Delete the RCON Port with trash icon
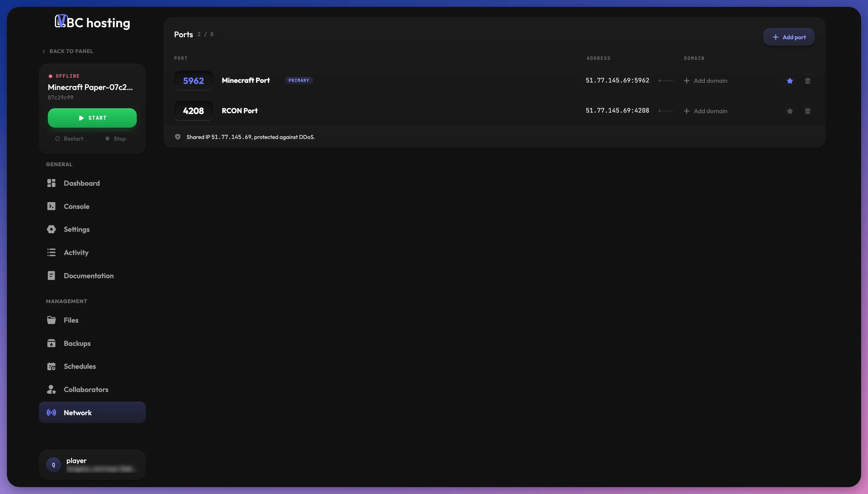This screenshot has height=494, width=868. [808, 111]
